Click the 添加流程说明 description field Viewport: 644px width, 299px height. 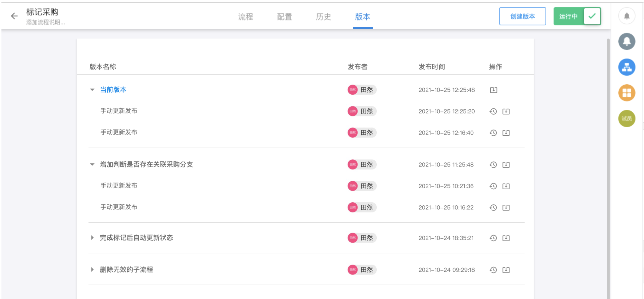tap(46, 22)
